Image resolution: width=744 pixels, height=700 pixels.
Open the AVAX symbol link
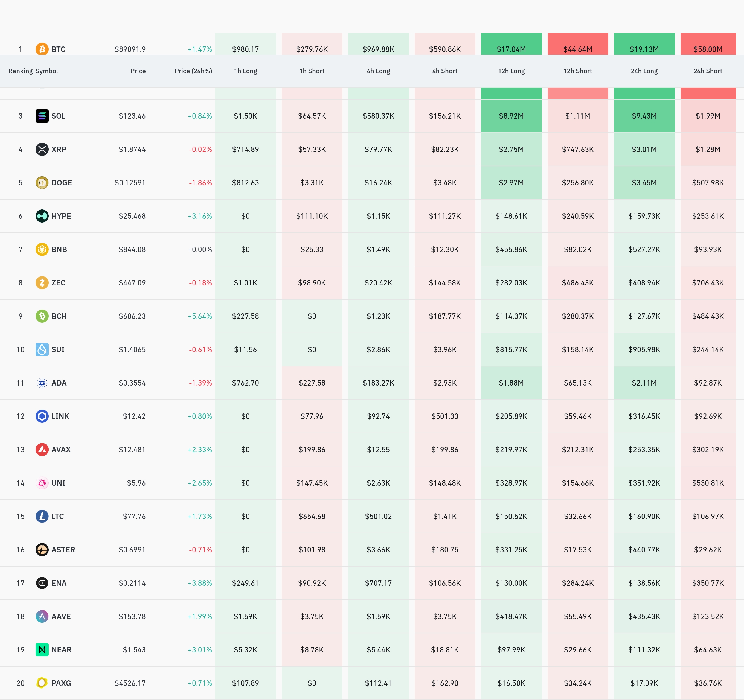click(61, 450)
